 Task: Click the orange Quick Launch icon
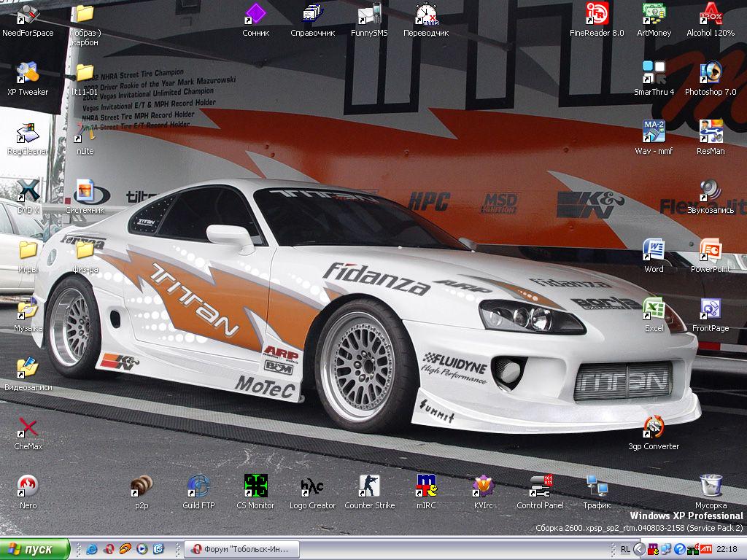point(125,550)
